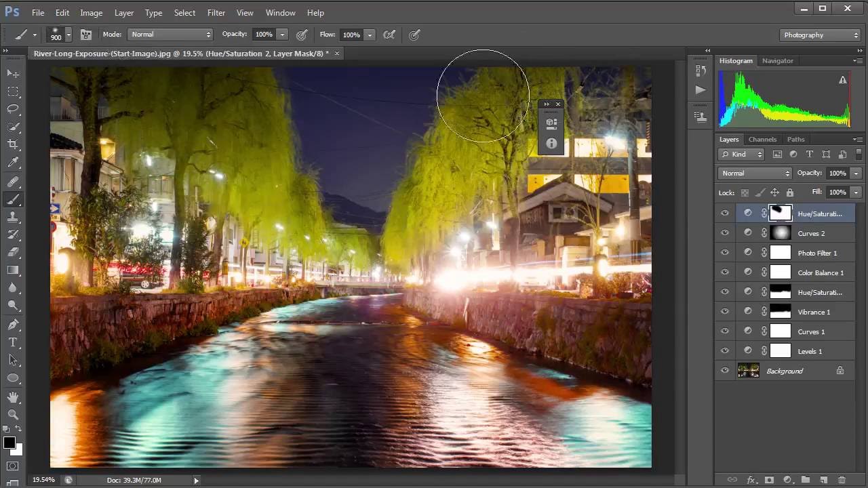The width and height of the screenshot is (868, 488).
Task: Hide the Curves 1 layer
Action: click(x=725, y=331)
